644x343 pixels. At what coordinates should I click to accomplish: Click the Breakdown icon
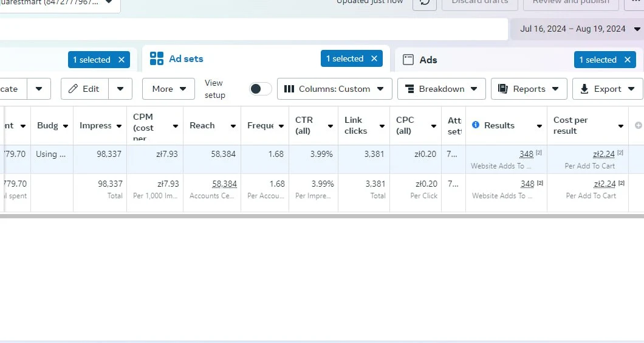(409, 89)
